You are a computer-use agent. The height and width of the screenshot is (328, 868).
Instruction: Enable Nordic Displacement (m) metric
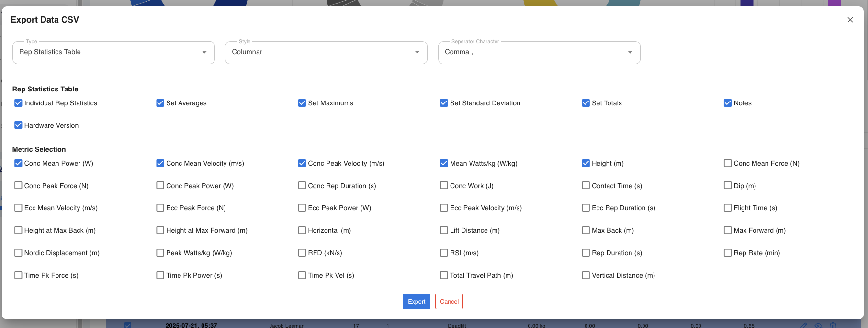click(x=18, y=253)
